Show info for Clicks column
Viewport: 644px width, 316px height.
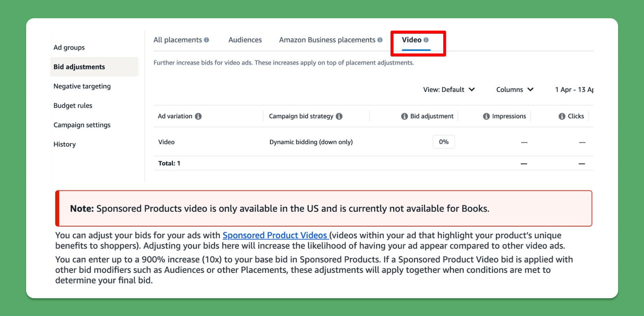click(x=562, y=116)
